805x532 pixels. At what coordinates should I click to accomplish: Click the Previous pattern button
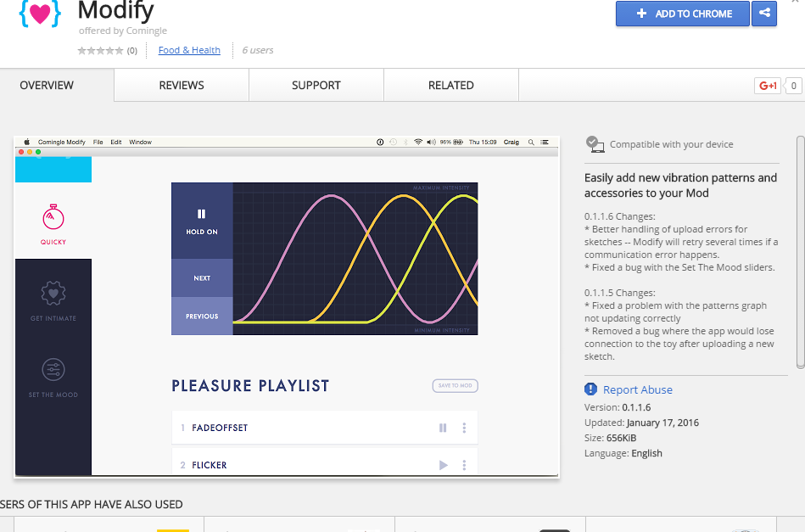[202, 316]
